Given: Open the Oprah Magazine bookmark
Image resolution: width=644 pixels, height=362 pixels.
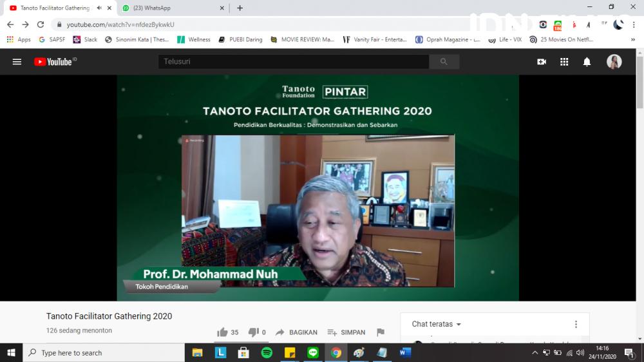Looking at the screenshot, I should [x=448, y=39].
